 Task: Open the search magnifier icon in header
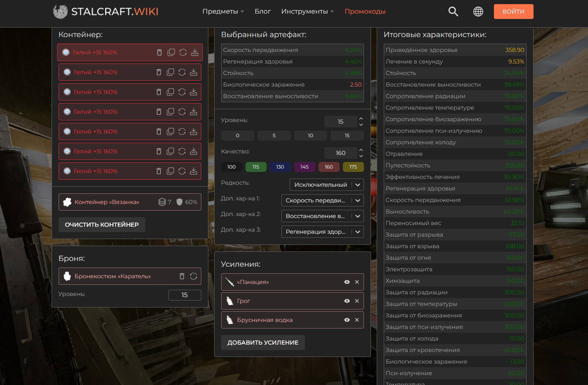pos(453,12)
